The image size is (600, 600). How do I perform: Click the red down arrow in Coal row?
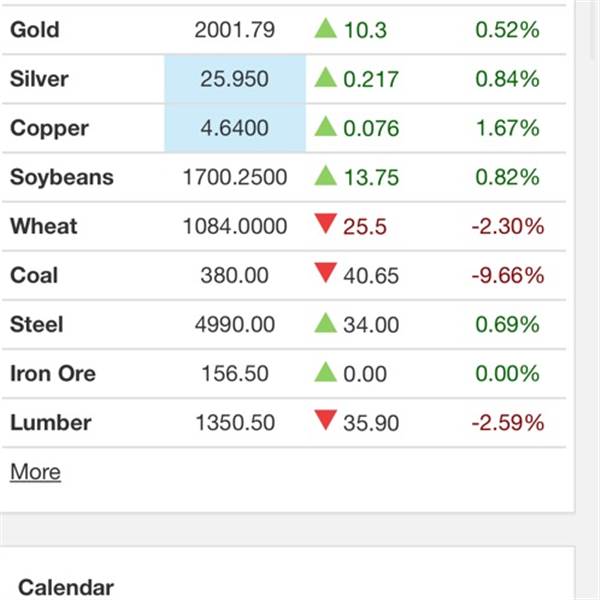click(x=325, y=272)
